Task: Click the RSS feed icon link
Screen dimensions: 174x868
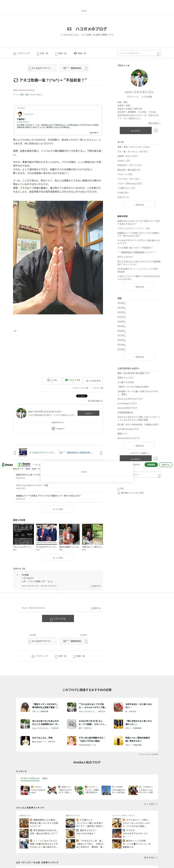Action: 121,489
